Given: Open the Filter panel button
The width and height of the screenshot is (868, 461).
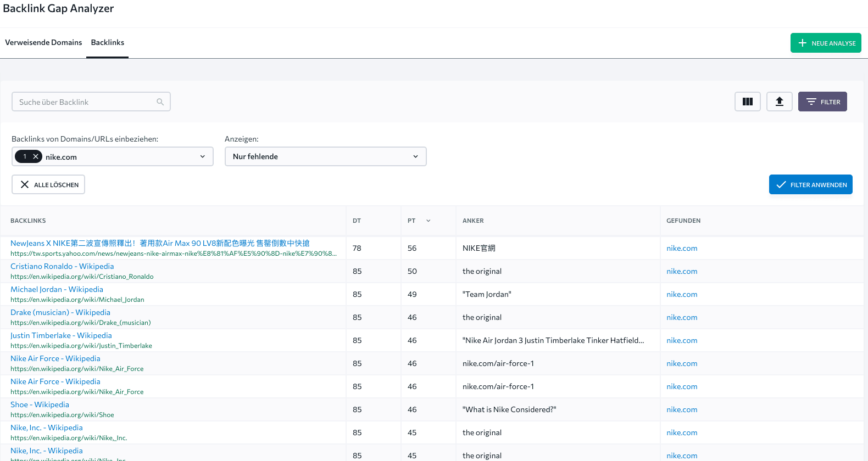Looking at the screenshot, I should 822,102.
